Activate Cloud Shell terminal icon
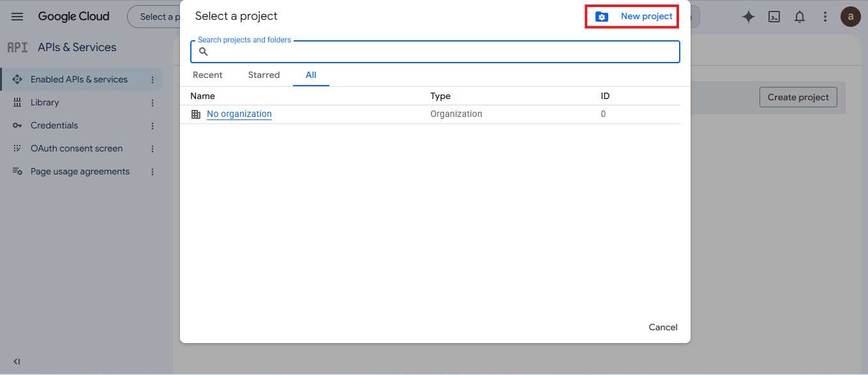The width and height of the screenshot is (868, 375). pos(774,17)
